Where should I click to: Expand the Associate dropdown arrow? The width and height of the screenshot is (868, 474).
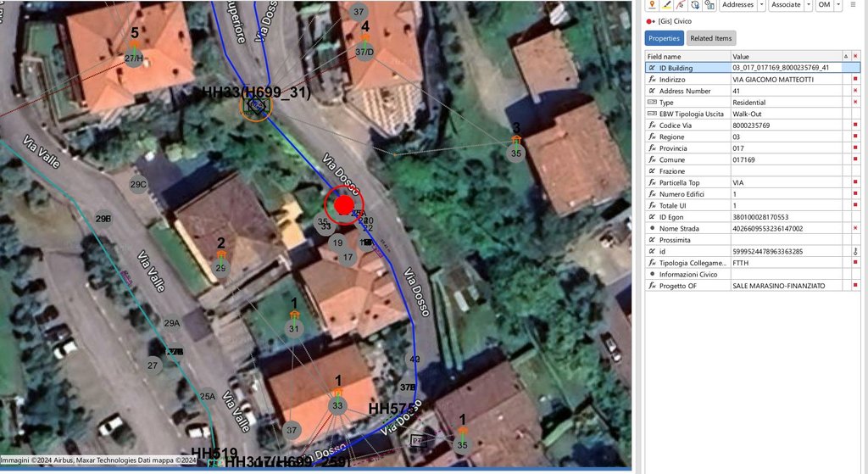(808, 5)
